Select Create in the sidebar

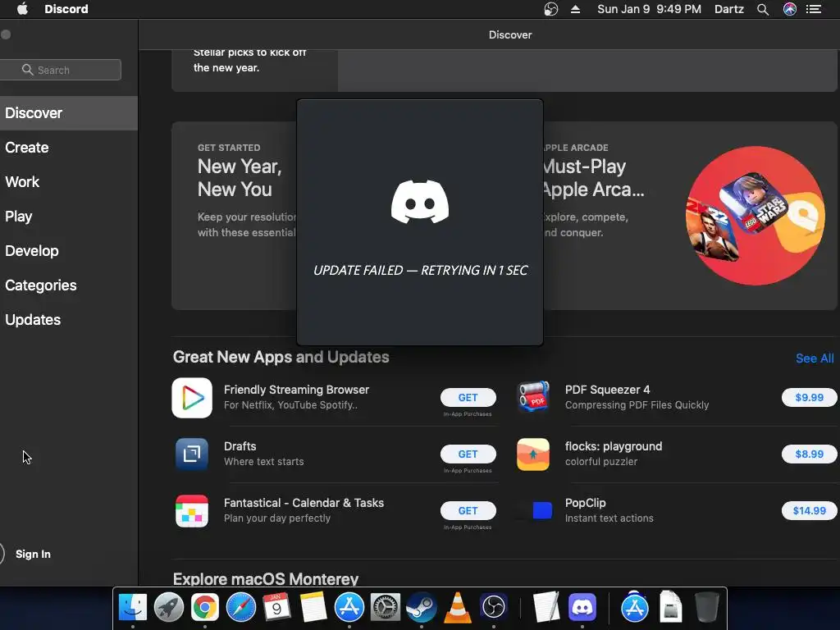(x=69, y=148)
